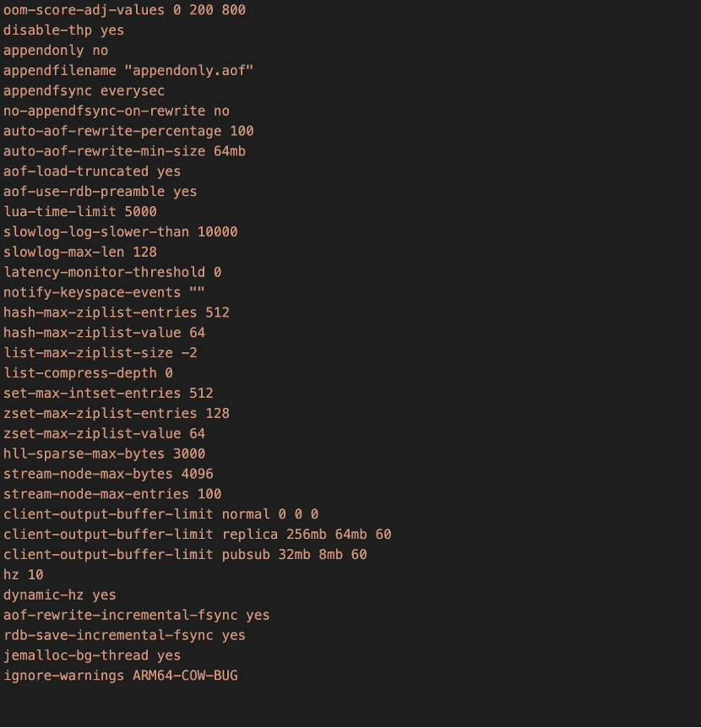Click 'auto-aof-rewrite-min-size 64mb' line

(x=124, y=151)
